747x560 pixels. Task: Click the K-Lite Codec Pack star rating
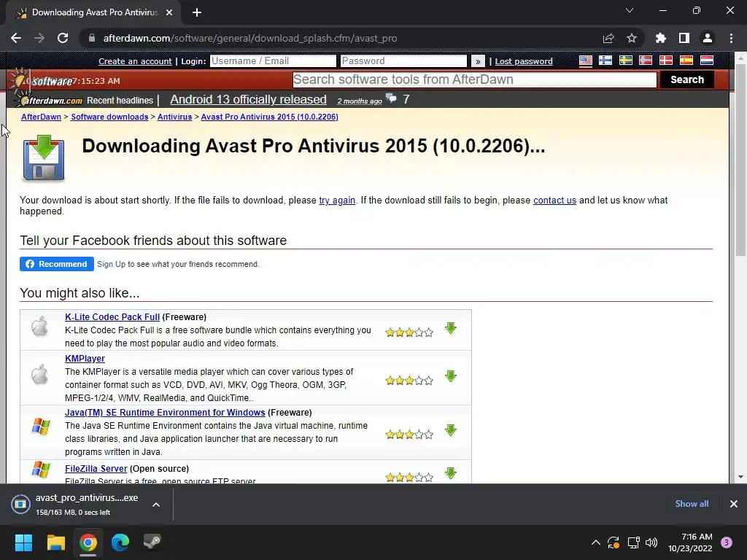click(x=409, y=332)
